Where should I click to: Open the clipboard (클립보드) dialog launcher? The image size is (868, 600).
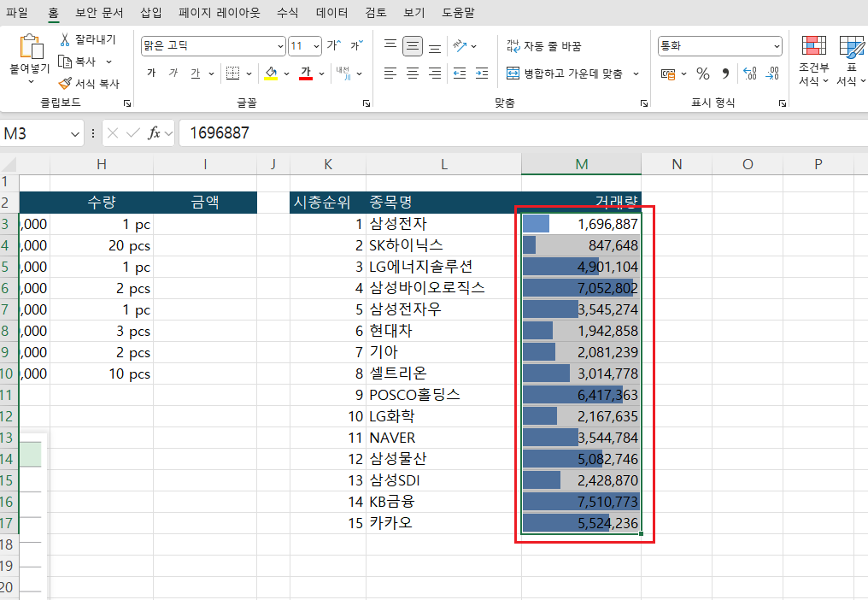(x=127, y=103)
